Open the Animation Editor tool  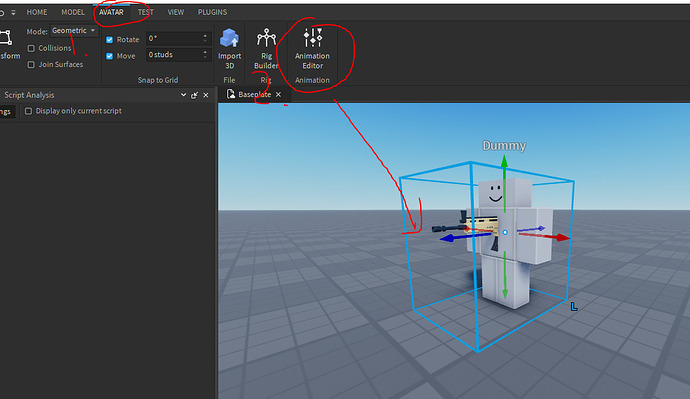pos(312,48)
